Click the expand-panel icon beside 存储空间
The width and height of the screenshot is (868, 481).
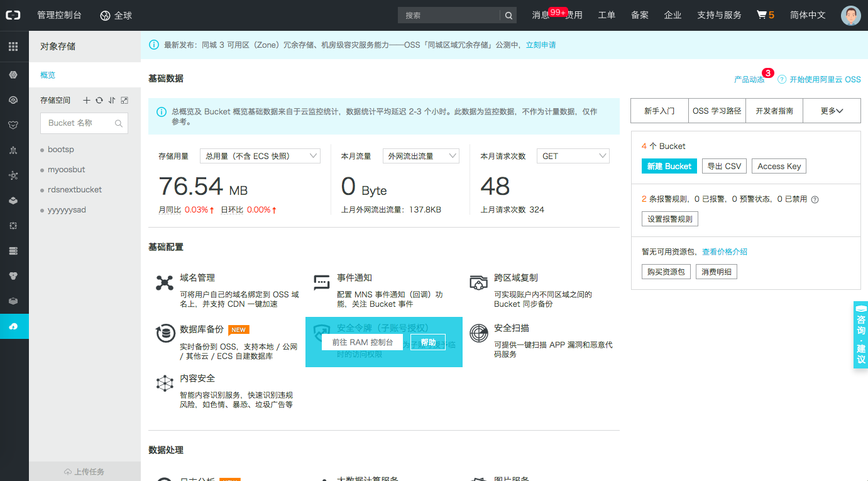click(124, 101)
